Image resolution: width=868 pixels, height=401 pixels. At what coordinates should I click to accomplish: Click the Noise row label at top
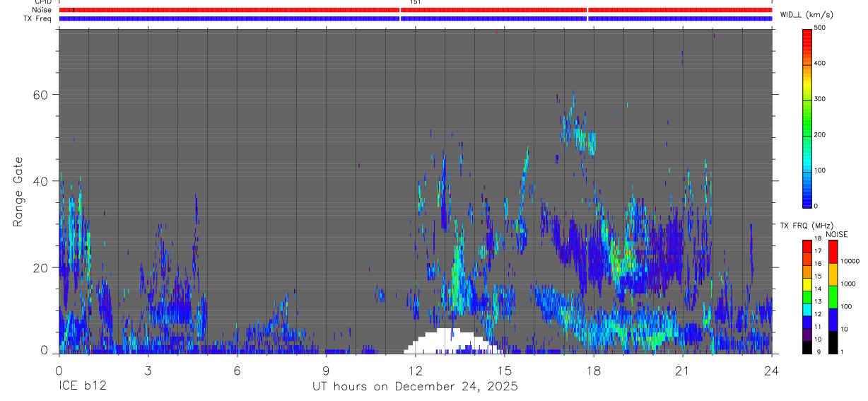pos(43,10)
